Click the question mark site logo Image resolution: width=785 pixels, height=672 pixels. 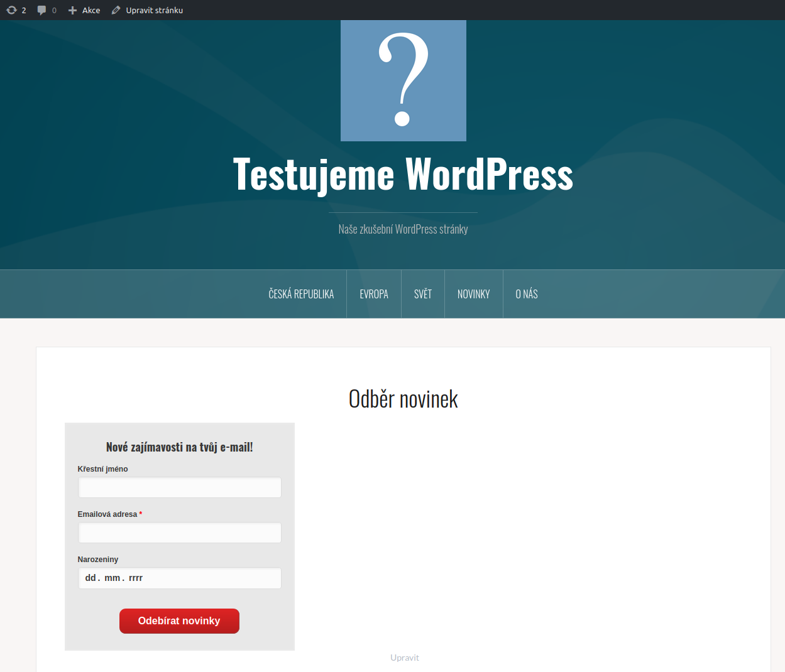pyautogui.click(x=403, y=80)
